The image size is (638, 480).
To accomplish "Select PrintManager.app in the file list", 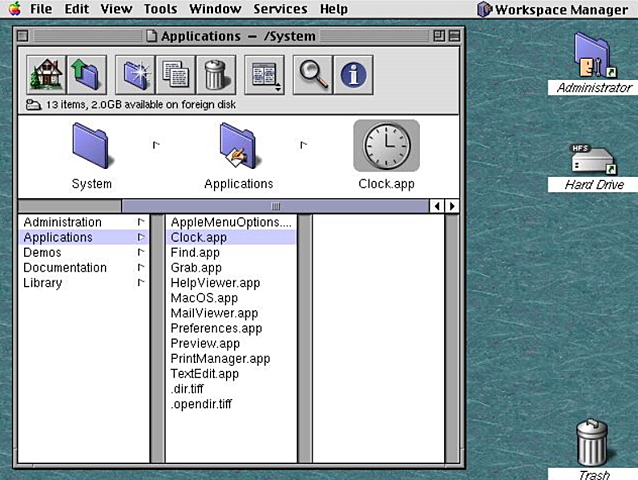I will 231,359.
